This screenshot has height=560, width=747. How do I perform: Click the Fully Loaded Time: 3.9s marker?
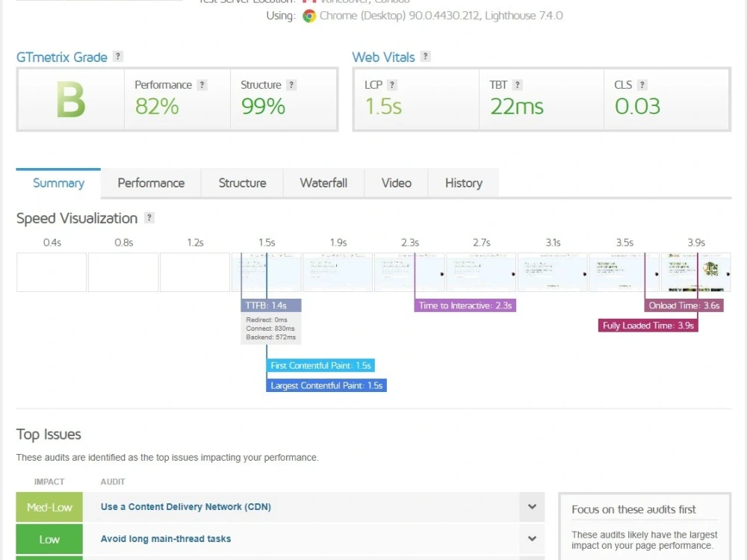click(x=648, y=326)
